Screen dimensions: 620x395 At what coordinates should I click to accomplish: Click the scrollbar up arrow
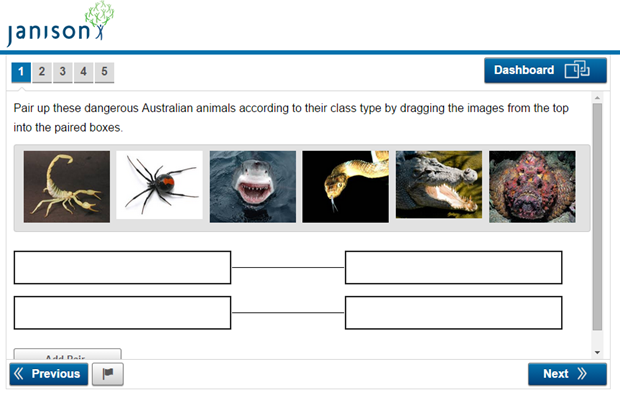coord(597,98)
